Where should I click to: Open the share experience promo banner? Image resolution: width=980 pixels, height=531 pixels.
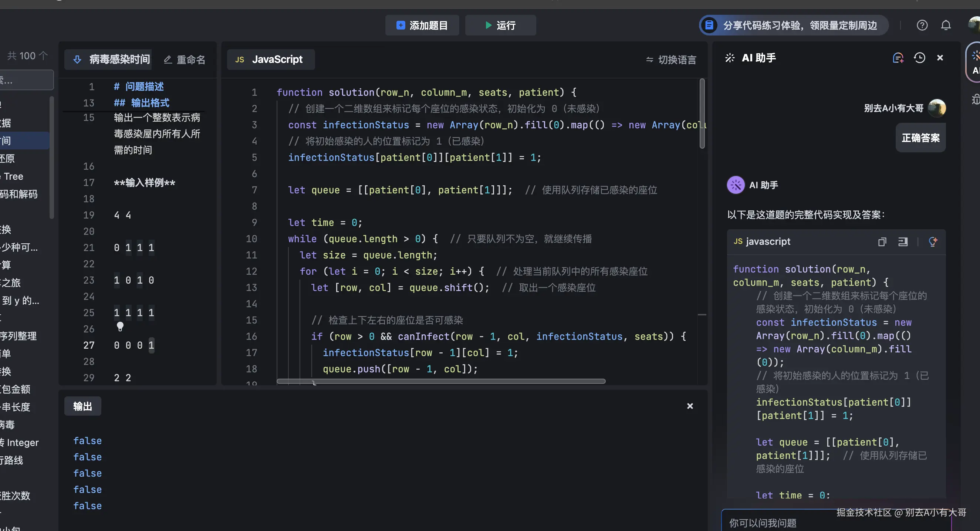794,26
